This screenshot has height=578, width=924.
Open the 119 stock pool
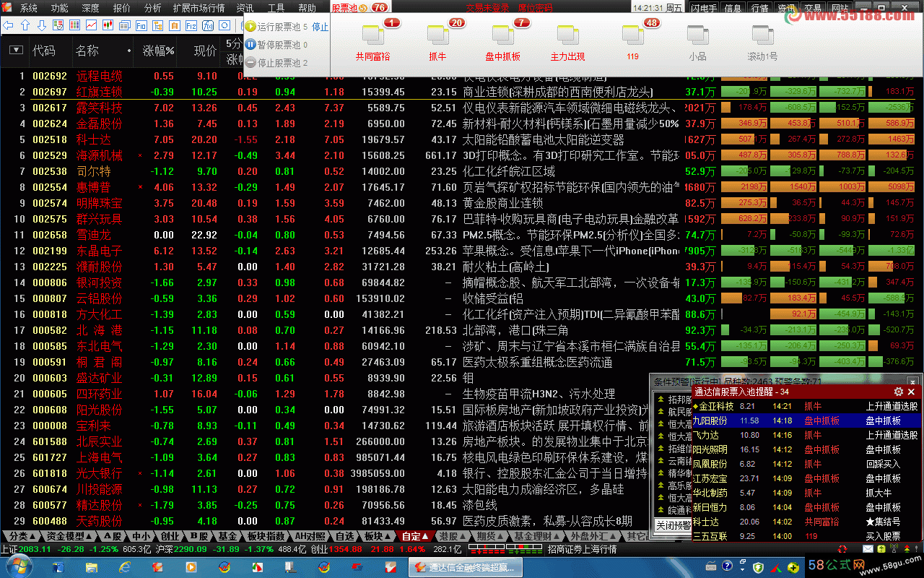click(633, 43)
